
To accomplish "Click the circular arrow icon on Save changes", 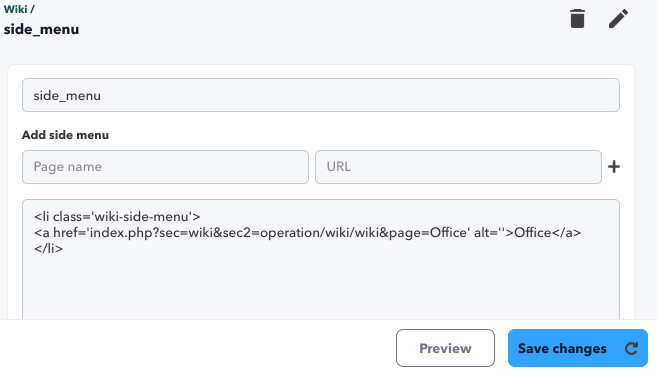I will tap(631, 348).
